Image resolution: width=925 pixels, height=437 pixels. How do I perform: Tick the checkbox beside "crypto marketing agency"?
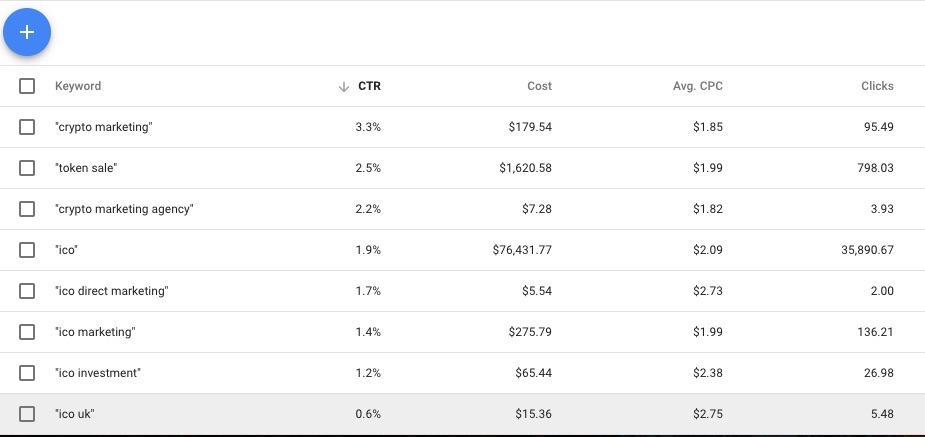[x=27, y=209]
